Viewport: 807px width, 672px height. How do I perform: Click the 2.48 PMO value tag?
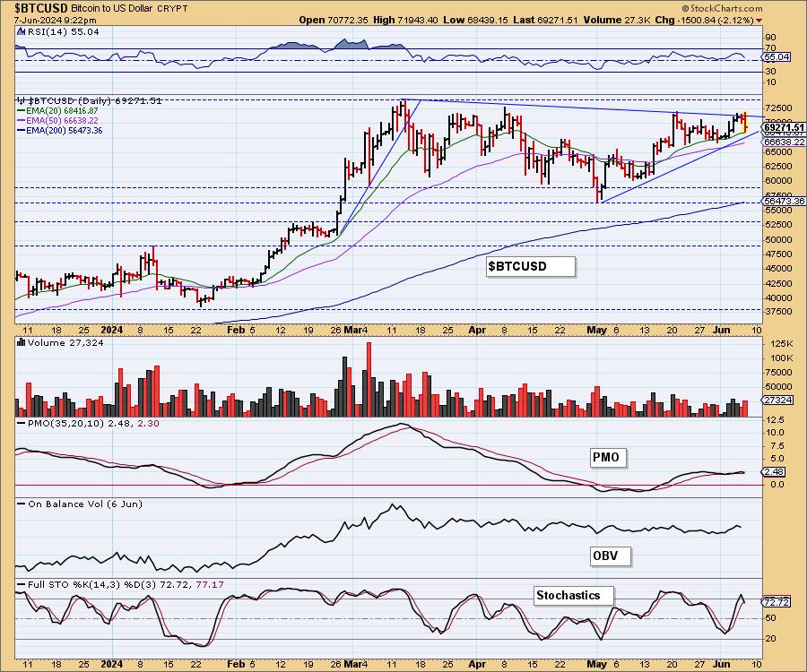tap(775, 471)
